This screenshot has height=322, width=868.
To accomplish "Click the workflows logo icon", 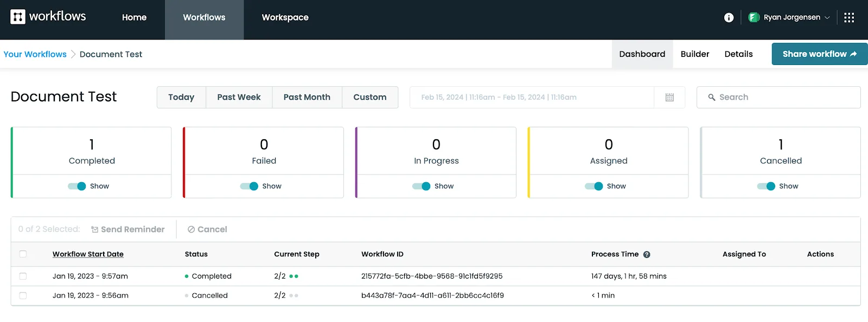I will [x=18, y=17].
